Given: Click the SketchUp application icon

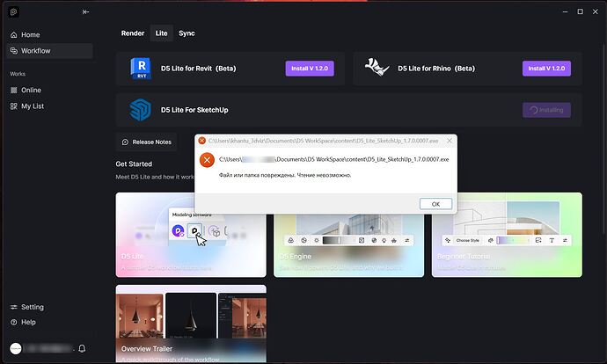Looking at the screenshot, I should pyautogui.click(x=141, y=110).
